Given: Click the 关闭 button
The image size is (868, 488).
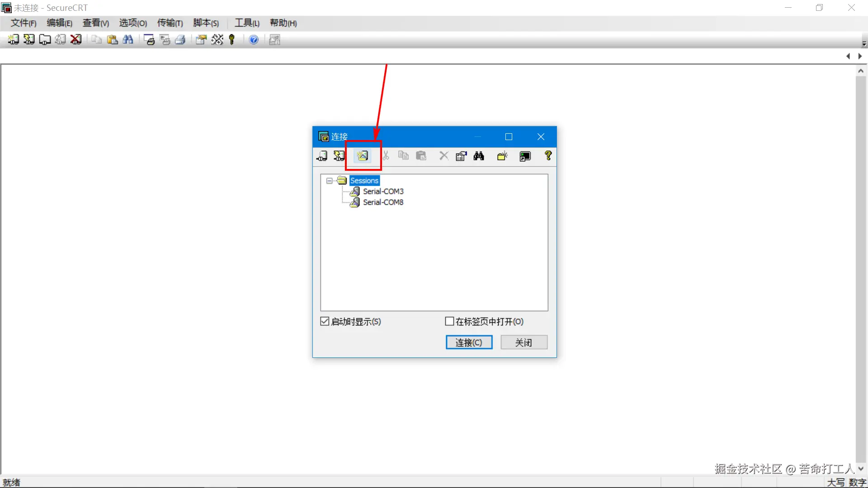Looking at the screenshot, I should pos(524,343).
